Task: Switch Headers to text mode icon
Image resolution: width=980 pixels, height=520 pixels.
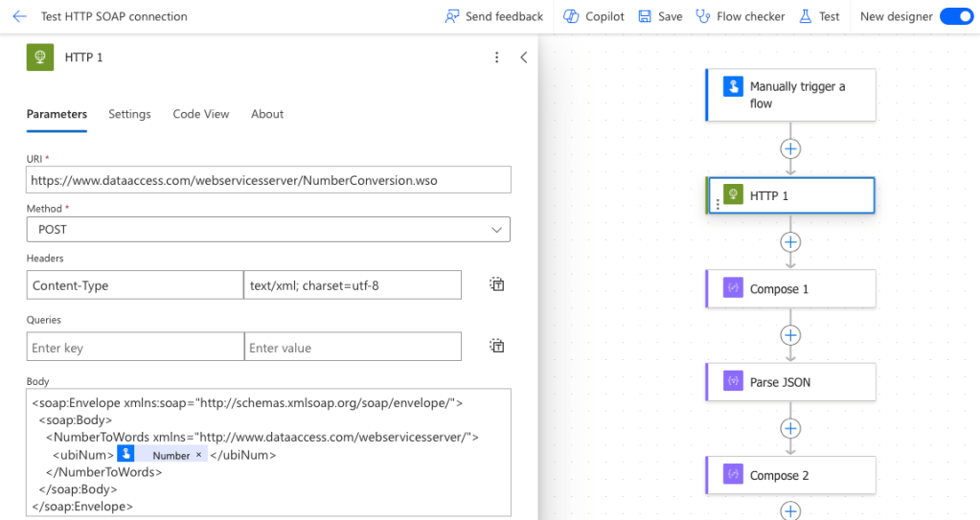Action: pos(496,284)
